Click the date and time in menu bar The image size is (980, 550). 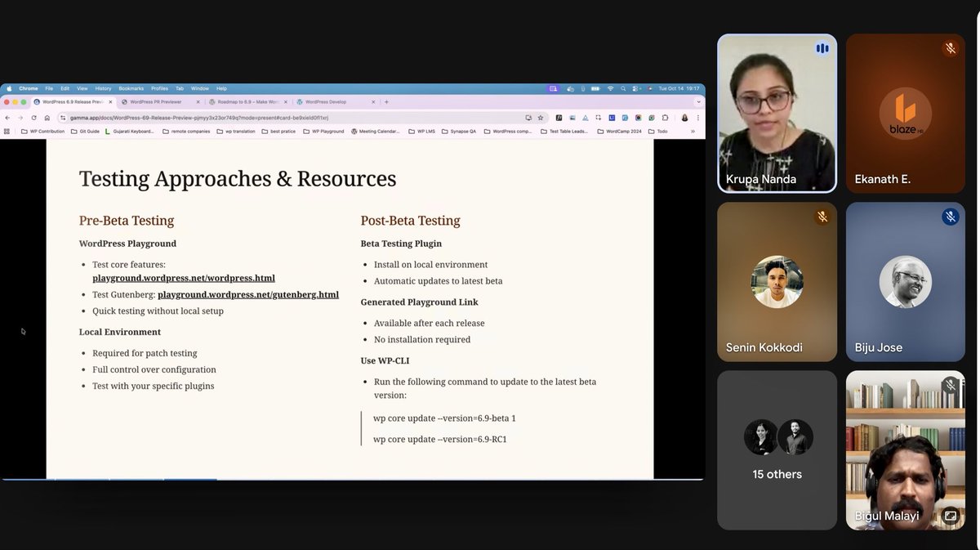click(679, 88)
